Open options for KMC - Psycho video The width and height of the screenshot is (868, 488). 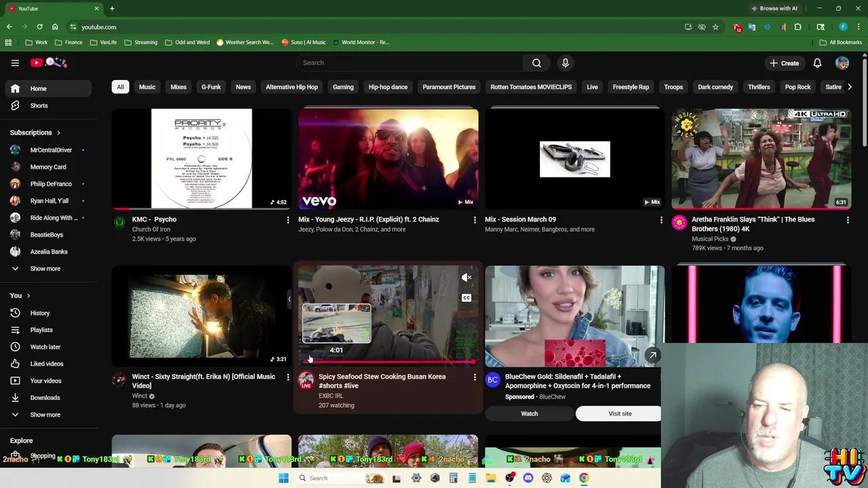click(288, 220)
